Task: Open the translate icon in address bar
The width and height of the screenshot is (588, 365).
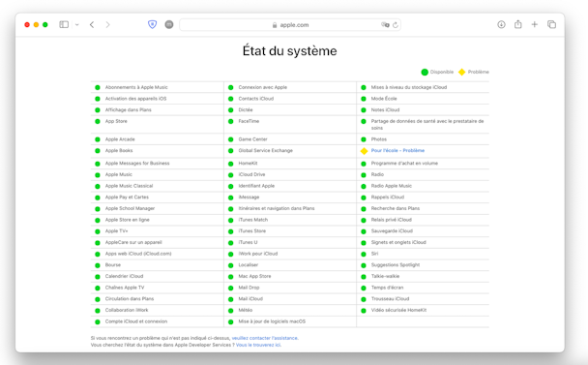Action: point(385,25)
